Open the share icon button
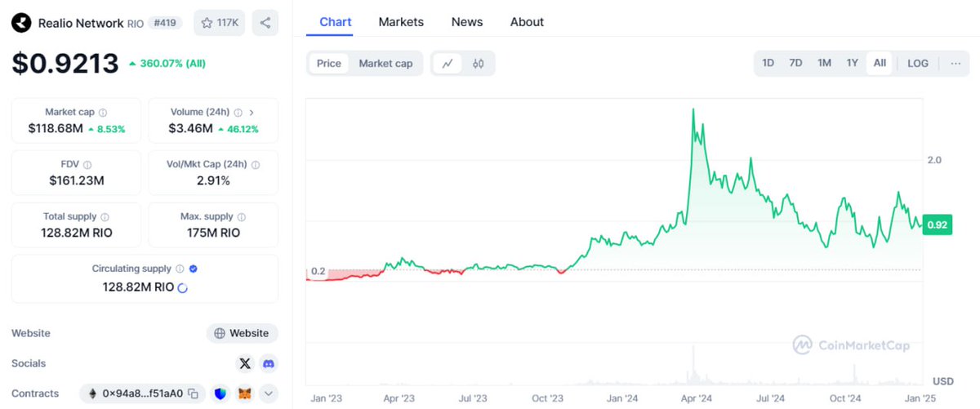The width and height of the screenshot is (980, 409). tap(265, 23)
